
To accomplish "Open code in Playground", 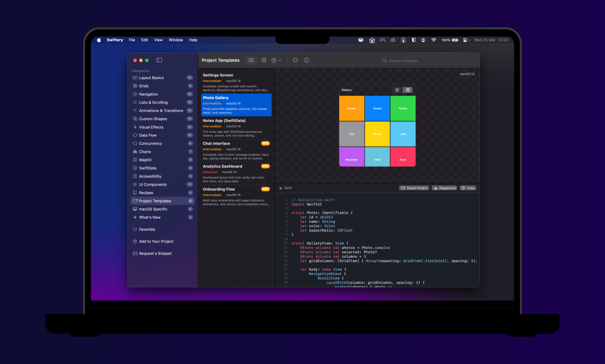I will tap(444, 188).
